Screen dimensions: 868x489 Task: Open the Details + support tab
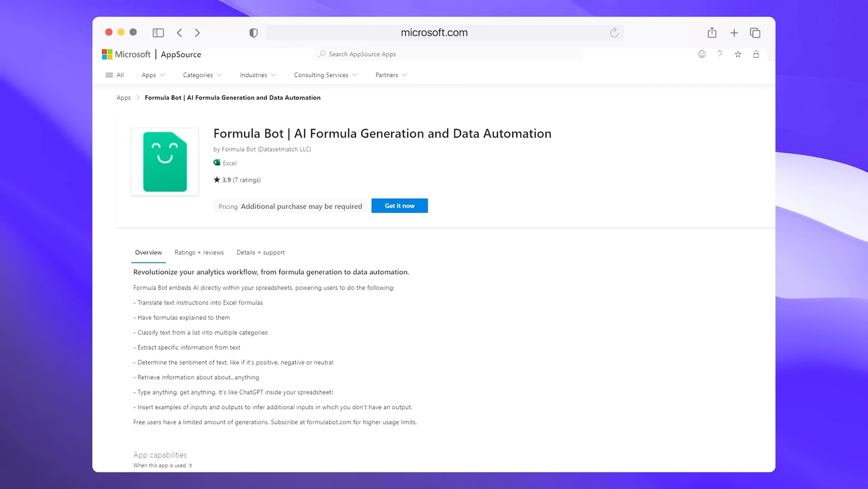coord(260,252)
